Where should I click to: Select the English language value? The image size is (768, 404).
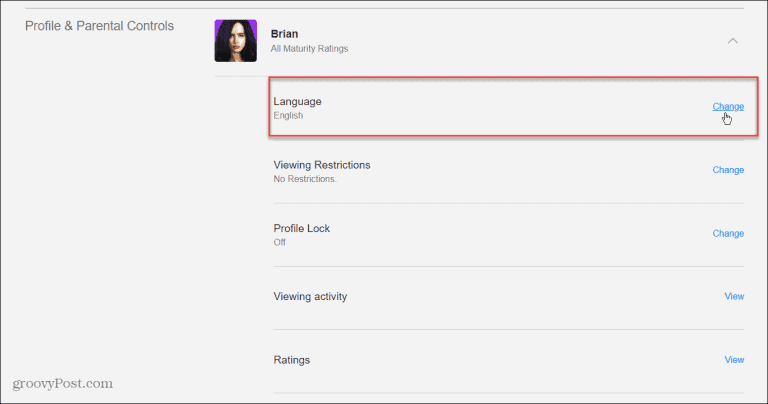(288, 116)
